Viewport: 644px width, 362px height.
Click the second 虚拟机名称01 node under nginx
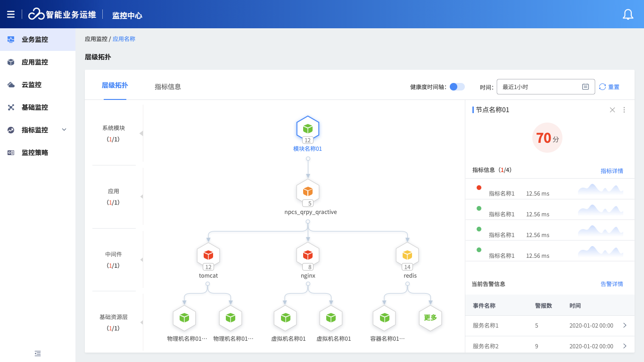(331, 318)
